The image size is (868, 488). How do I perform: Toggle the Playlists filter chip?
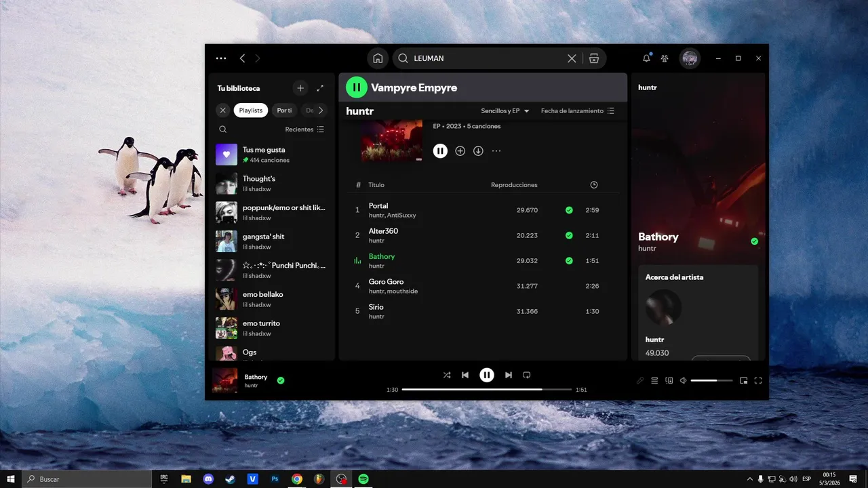[x=251, y=110]
